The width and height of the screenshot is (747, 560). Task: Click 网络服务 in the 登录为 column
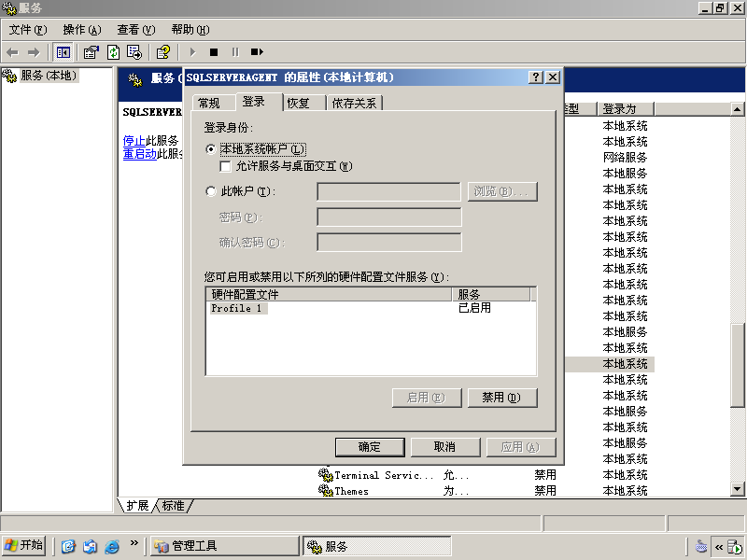click(625, 158)
